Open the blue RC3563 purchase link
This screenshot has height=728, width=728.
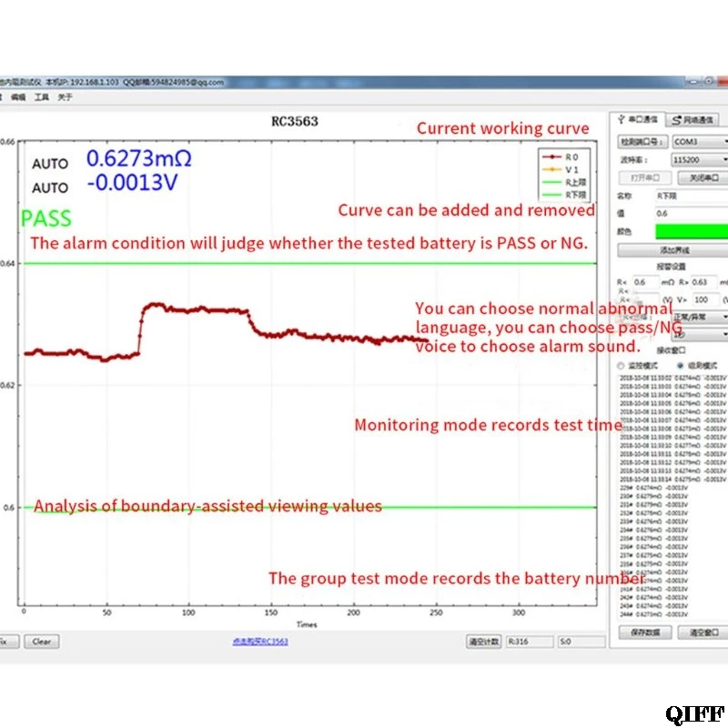coord(260,642)
